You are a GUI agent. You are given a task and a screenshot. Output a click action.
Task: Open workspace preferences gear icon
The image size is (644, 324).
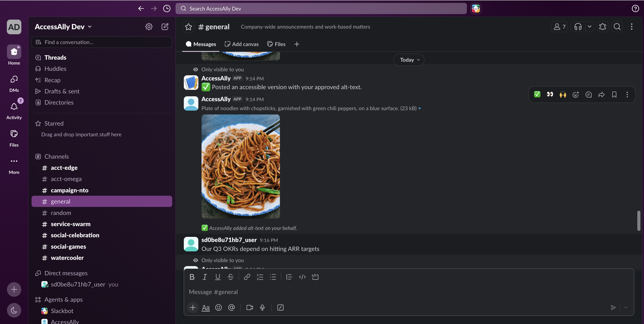tap(149, 27)
